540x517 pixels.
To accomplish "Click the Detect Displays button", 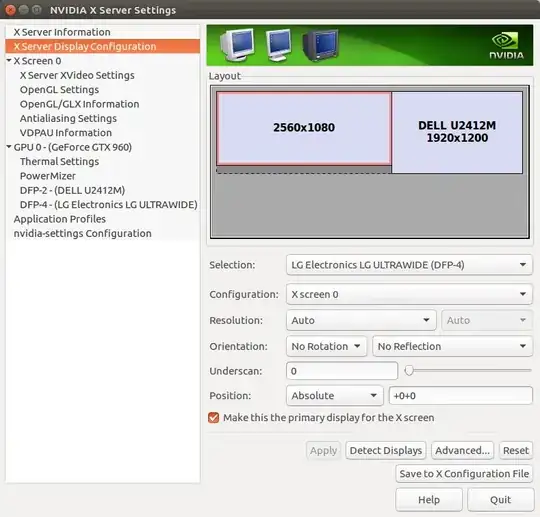I will pyautogui.click(x=386, y=451).
